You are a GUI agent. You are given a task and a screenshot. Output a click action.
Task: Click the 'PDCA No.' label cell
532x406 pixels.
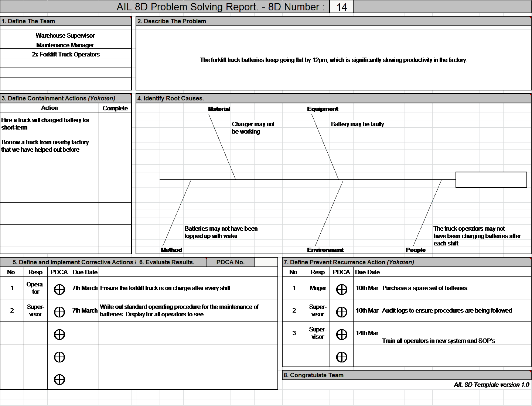(x=231, y=262)
